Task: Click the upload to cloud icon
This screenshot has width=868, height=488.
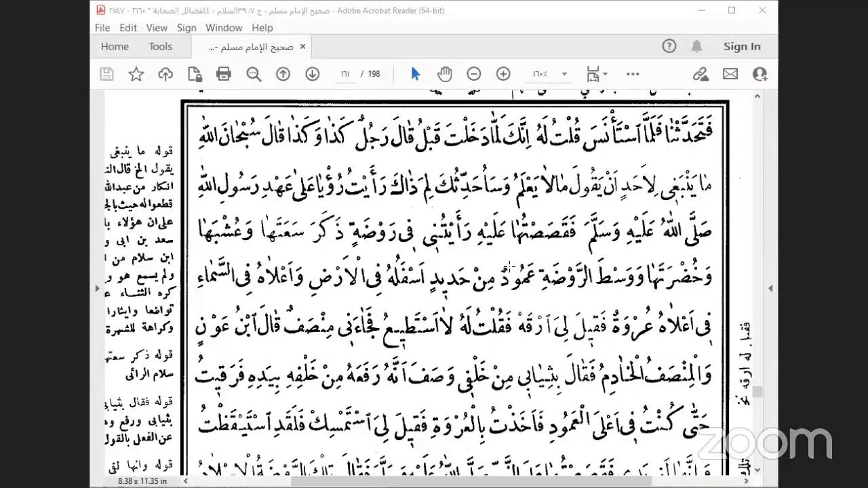Action: click(x=165, y=74)
